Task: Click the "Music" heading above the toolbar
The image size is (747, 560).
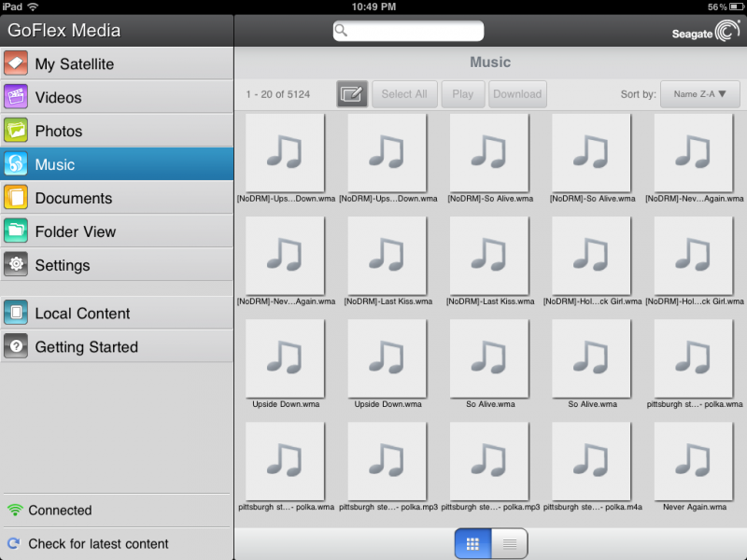Action: tap(490, 62)
